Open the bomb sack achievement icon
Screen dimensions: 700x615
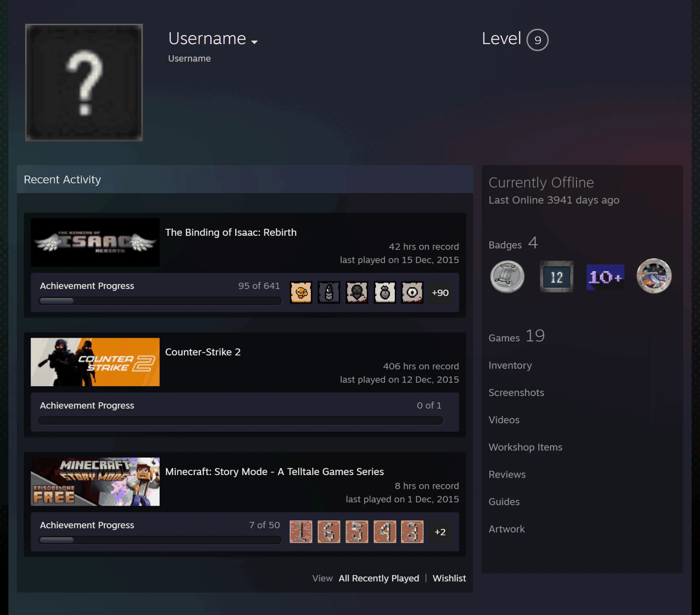[385, 292]
